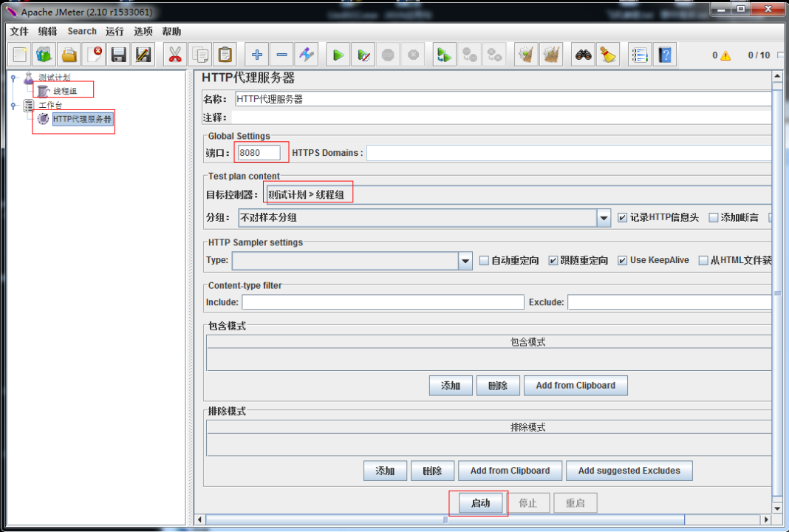Collapse the 工作台 tree node handle
This screenshot has height=532, width=789.
coord(13,106)
